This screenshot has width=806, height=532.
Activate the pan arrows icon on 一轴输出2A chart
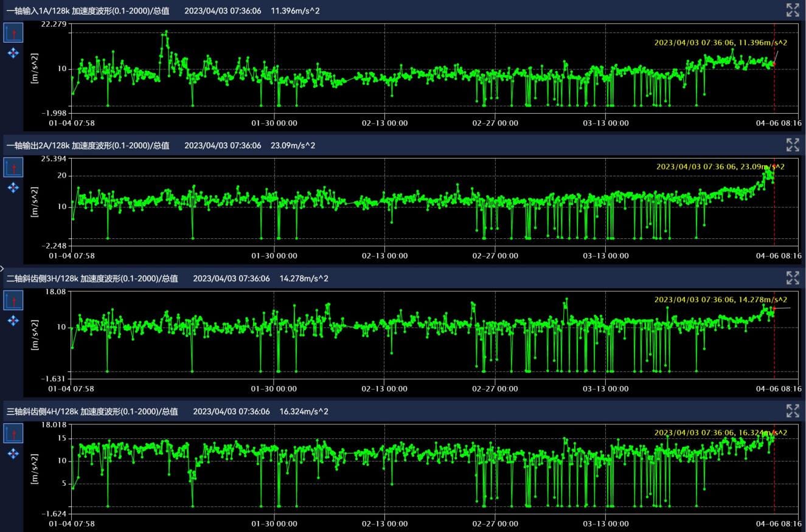pos(13,187)
